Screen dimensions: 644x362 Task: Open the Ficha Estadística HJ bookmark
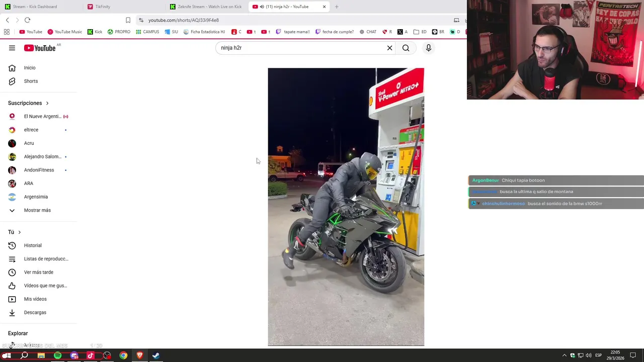coord(204,32)
